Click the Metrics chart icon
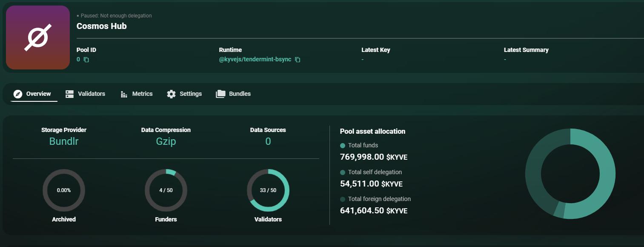This screenshot has height=247, width=644. tap(124, 94)
